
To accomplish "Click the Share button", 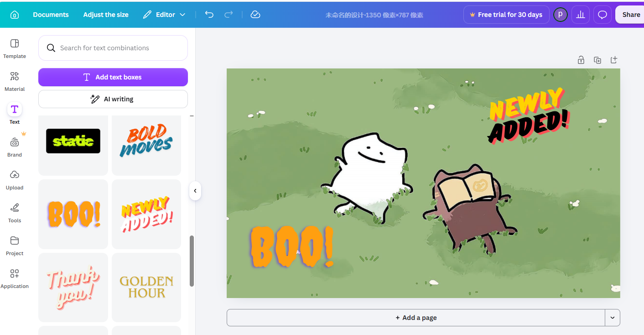I will click(x=631, y=15).
